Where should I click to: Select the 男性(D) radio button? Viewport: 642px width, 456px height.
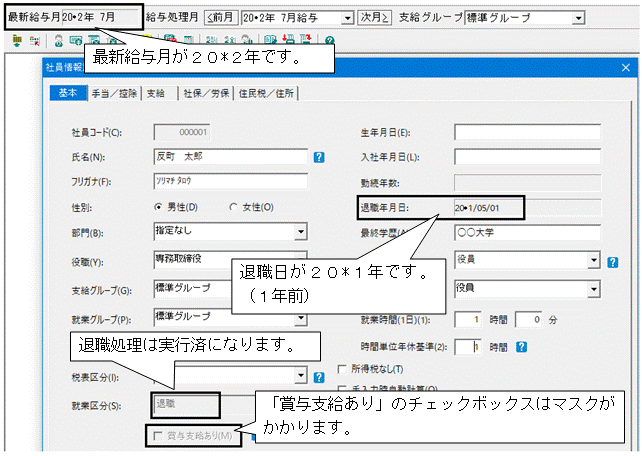(x=158, y=207)
